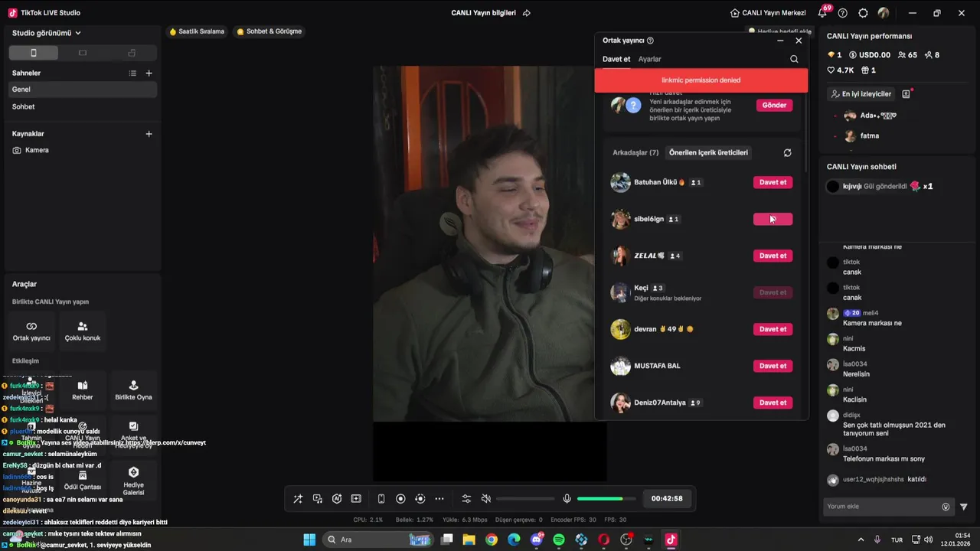This screenshot has height=551, width=980.
Task: Click the Windows Start button
Action: click(x=309, y=540)
